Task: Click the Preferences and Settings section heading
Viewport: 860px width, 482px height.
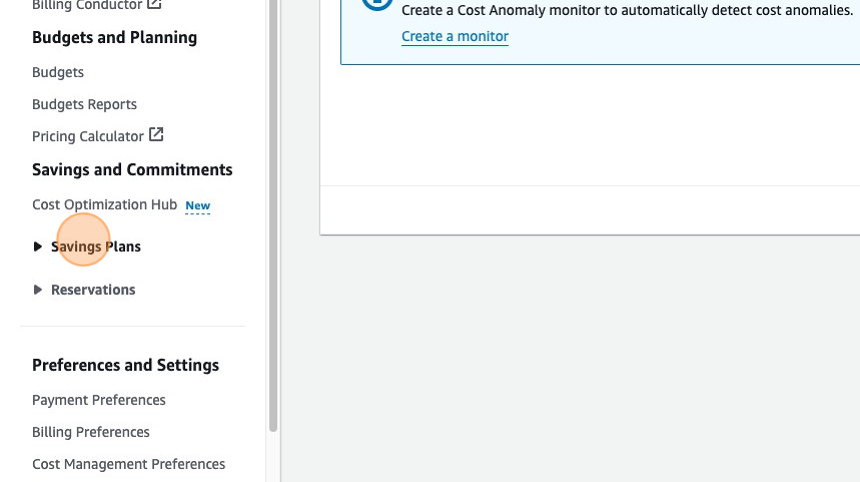Action: click(x=125, y=365)
